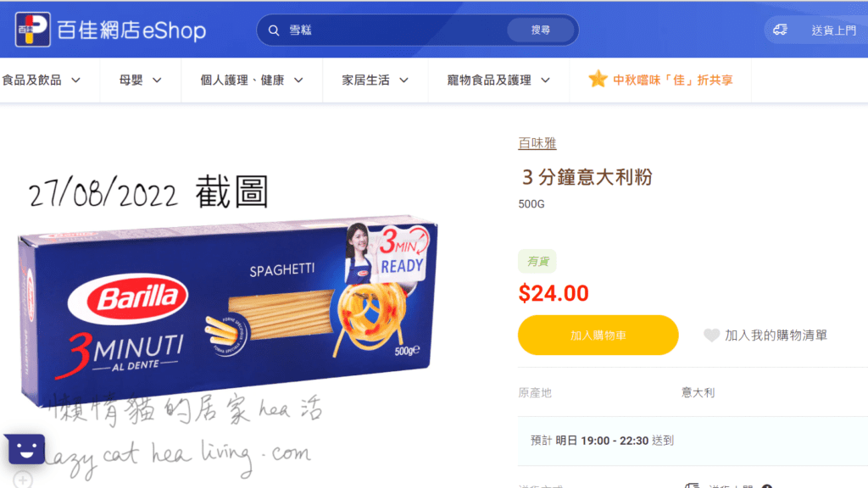
Task: Click the 加入我的購物清單 wishlist link
Action: tap(776, 335)
